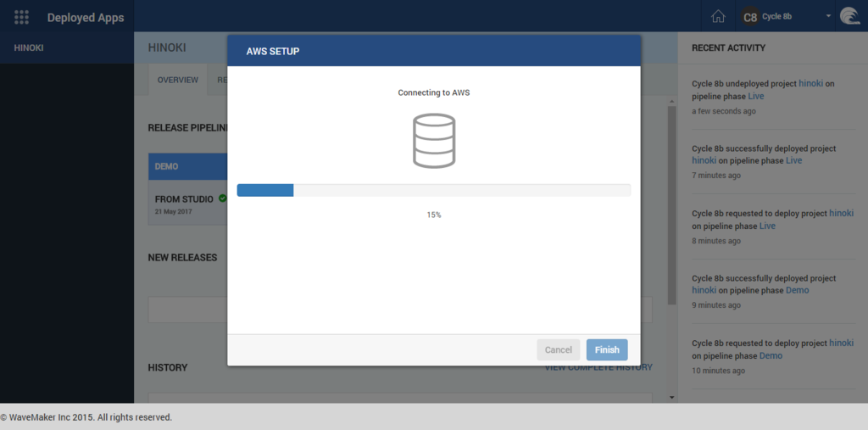The height and width of the screenshot is (430, 868).
Task: Open Live link in 8 minutes ago activity
Action: [767, 226]
